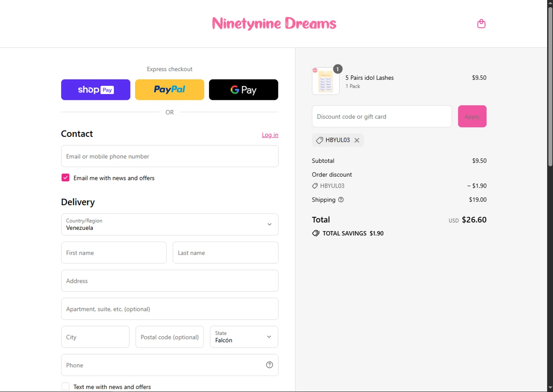Click the Express checkout heading text
This screenshot has width=553, height=392.
(x=170, y=69)
